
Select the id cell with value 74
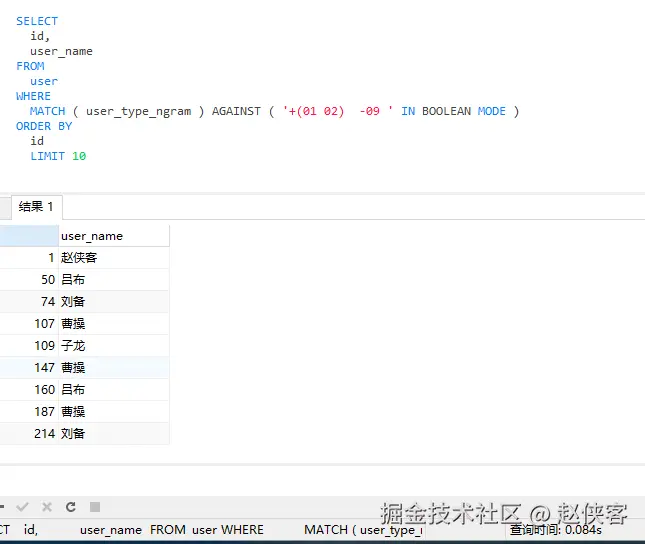[x=29, y=302]
